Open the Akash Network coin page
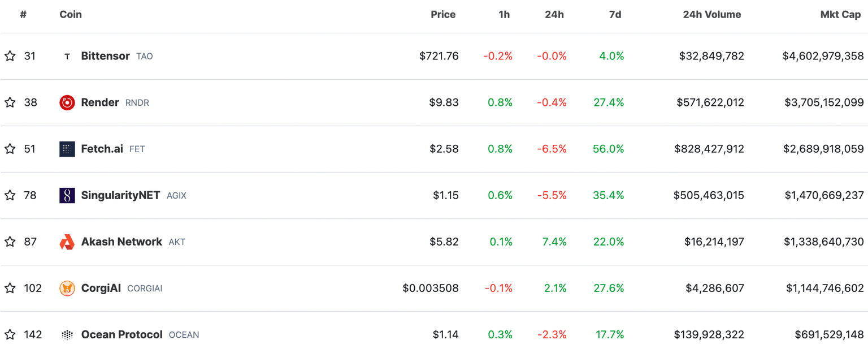This screenshot has width=868, height=357. [x=121, y=242]
